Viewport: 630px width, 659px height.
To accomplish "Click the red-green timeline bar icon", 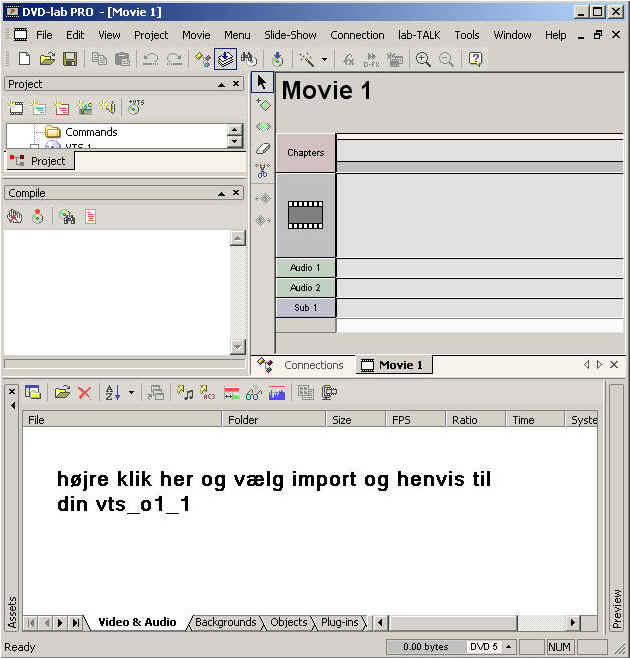I will point(232,393).
